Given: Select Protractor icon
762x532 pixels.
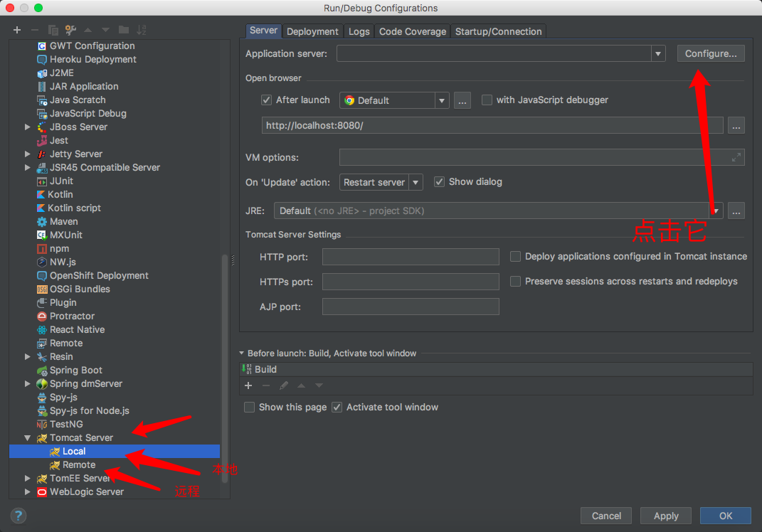Looking at the screenshot, I should 42,316.
